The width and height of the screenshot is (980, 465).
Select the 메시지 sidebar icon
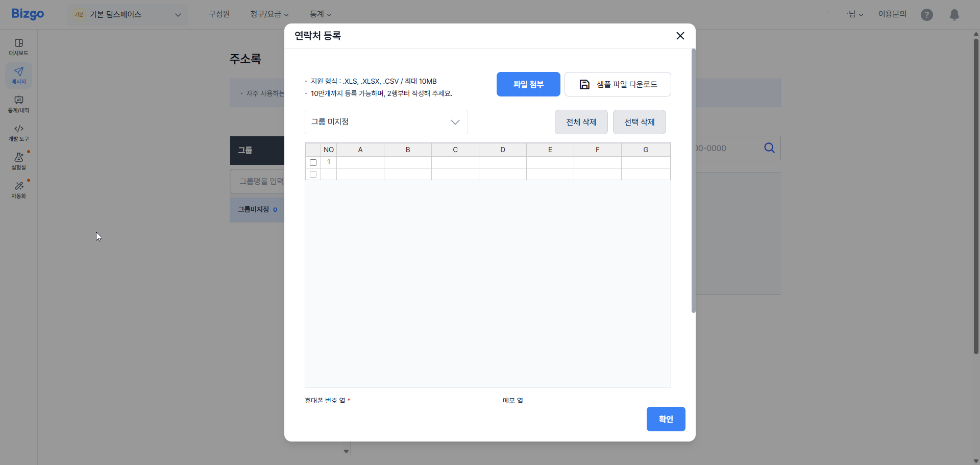[18, 76]
